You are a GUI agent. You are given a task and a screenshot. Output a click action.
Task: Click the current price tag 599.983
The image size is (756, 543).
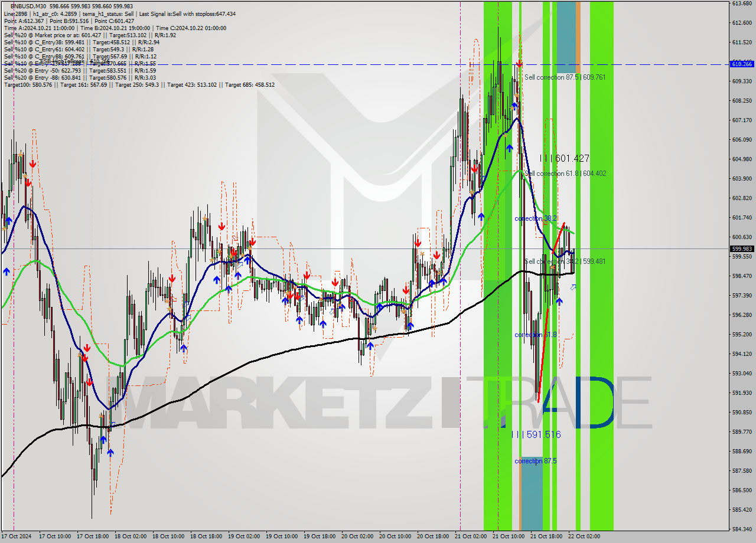742,248
